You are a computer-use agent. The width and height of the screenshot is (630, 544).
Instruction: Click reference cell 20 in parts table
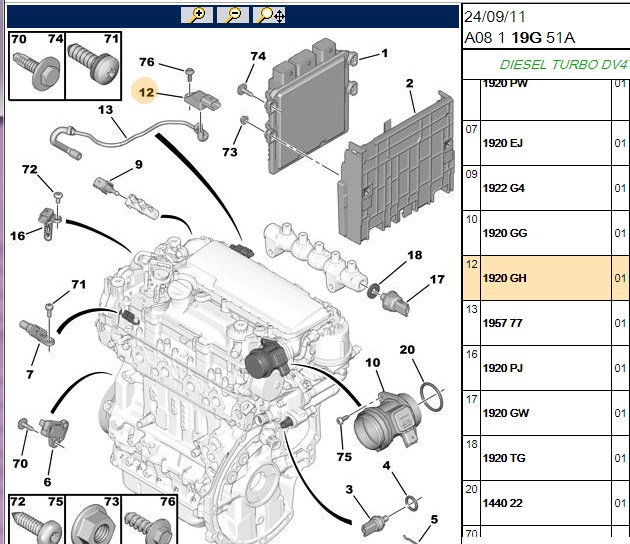coord(472,503)
